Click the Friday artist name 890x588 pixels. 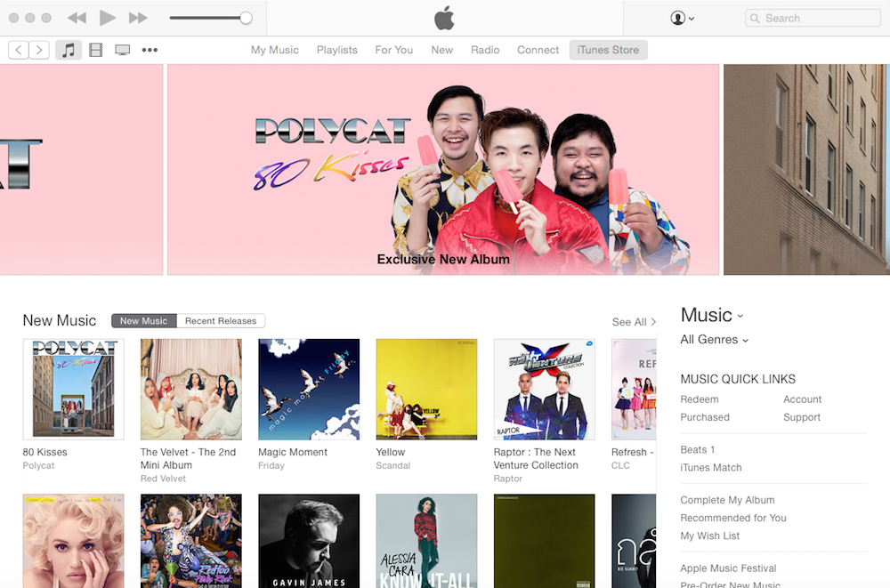[271, 465]
